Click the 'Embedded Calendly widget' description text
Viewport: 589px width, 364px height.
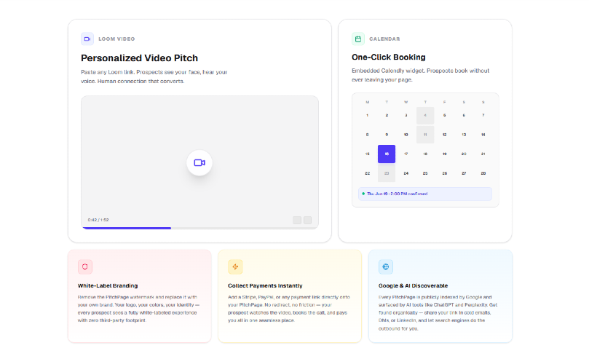click(x=420, y=75)
